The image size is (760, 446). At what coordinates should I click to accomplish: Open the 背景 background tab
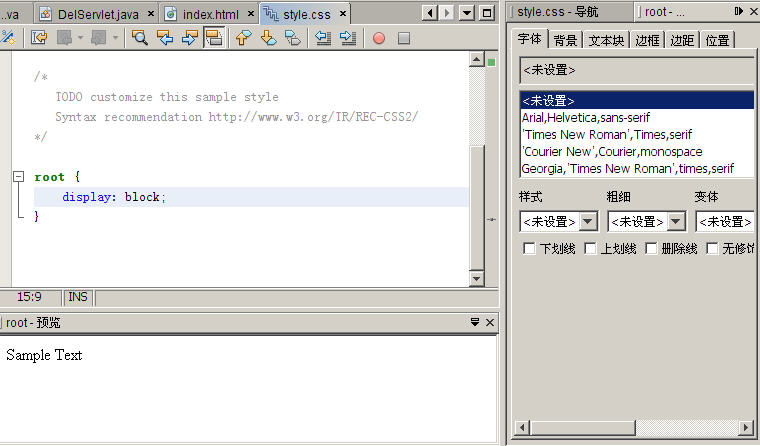click(566, 41)
